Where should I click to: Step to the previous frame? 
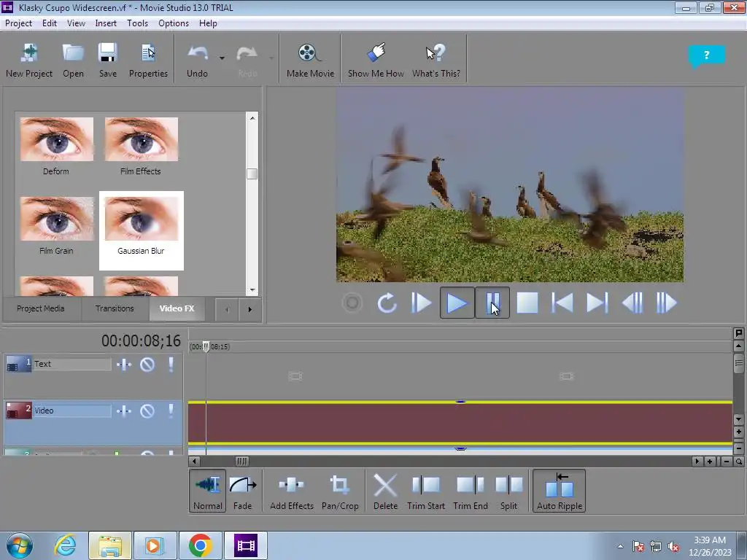632,303
